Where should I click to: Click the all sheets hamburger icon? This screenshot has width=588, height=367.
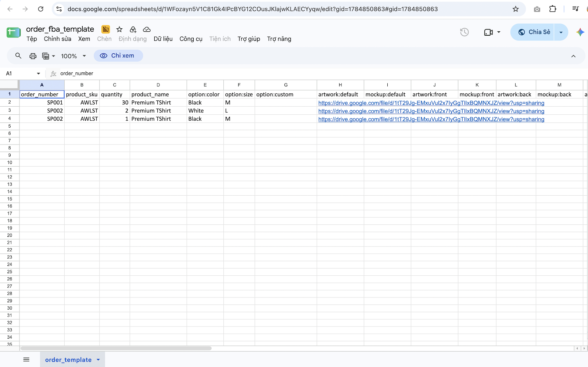pyautogui.click(x=26, y=360)
